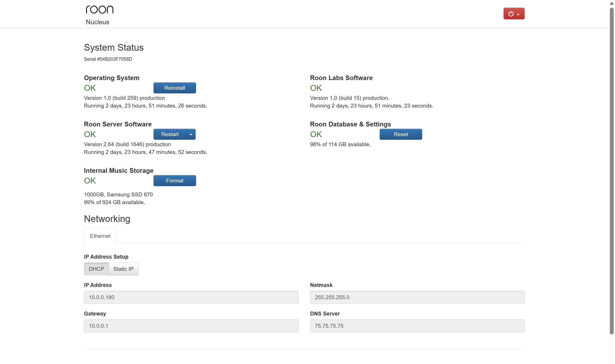Expand the Restart button dropdown arrow
The height and width of the screenshot is (364, 615).
191,134
